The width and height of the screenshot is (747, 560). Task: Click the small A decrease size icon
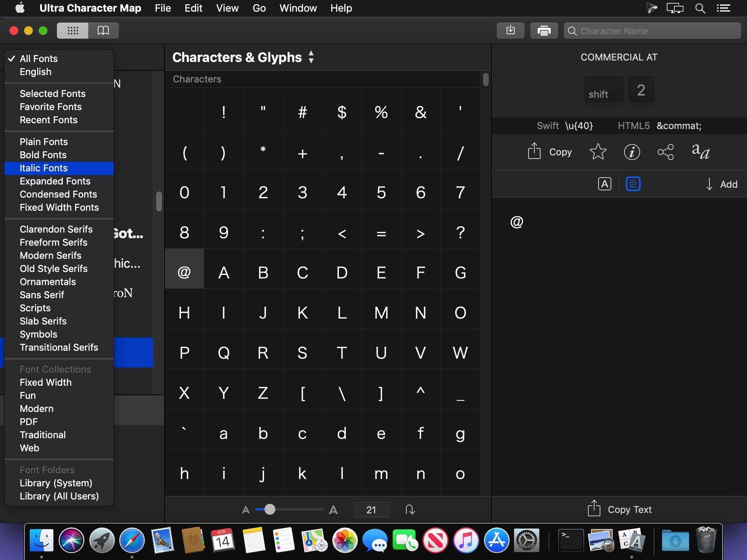pyautogui.click(x=246, y=510)
